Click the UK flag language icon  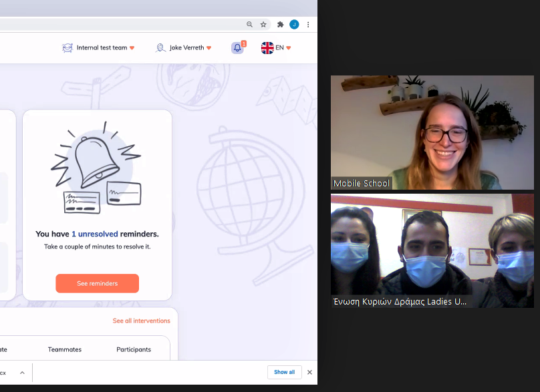267,48
